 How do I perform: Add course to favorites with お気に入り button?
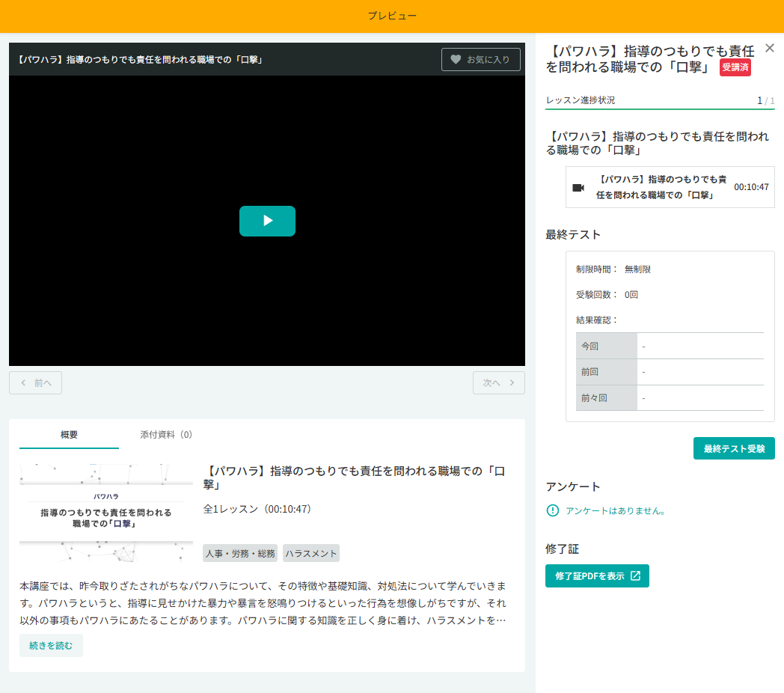480,60
